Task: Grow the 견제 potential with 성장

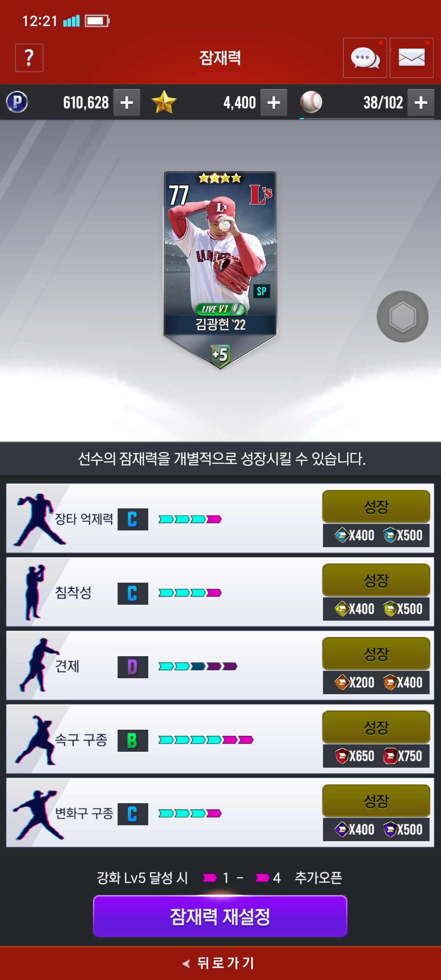Action: point(376,653)
